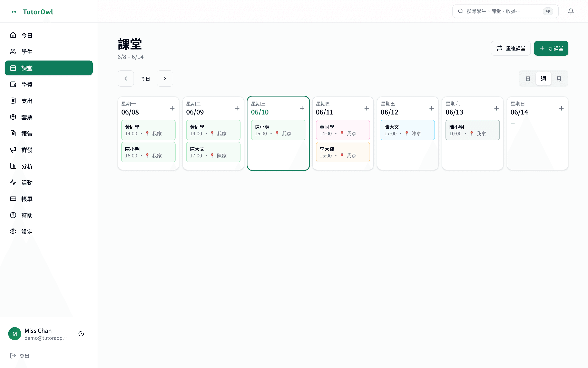This screenshot has width=588, height=368.
Task: Open 黃同學 14:00 lesson on 06/11
Action: pos(343,130)
